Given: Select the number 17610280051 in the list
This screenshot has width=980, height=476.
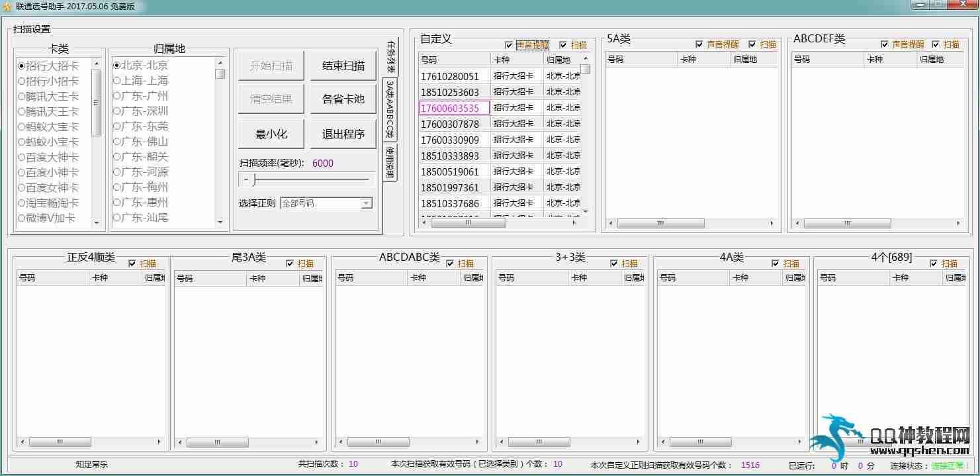Looking at the screenshot, I should pos(450,76).
